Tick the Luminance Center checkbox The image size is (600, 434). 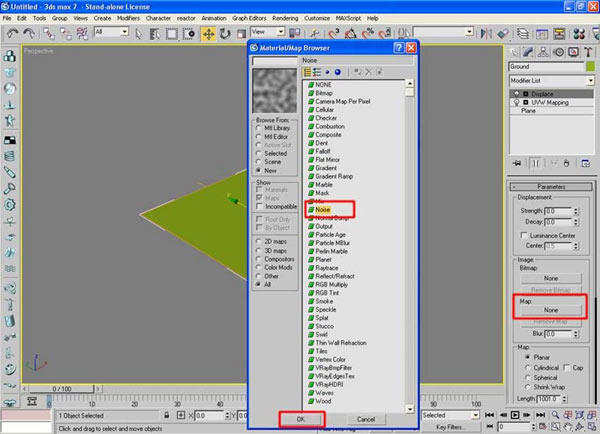tap(527, 234)
